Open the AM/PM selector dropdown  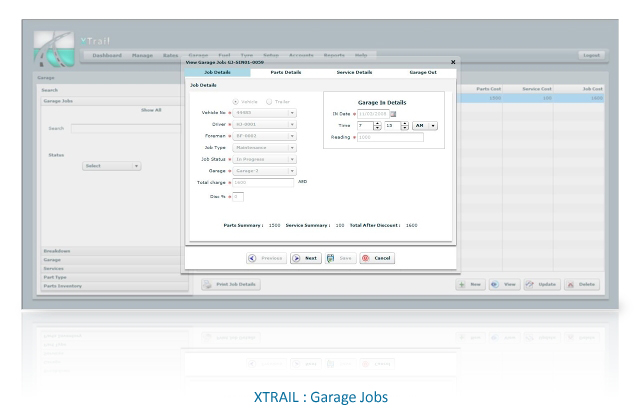tap(433, 126)
